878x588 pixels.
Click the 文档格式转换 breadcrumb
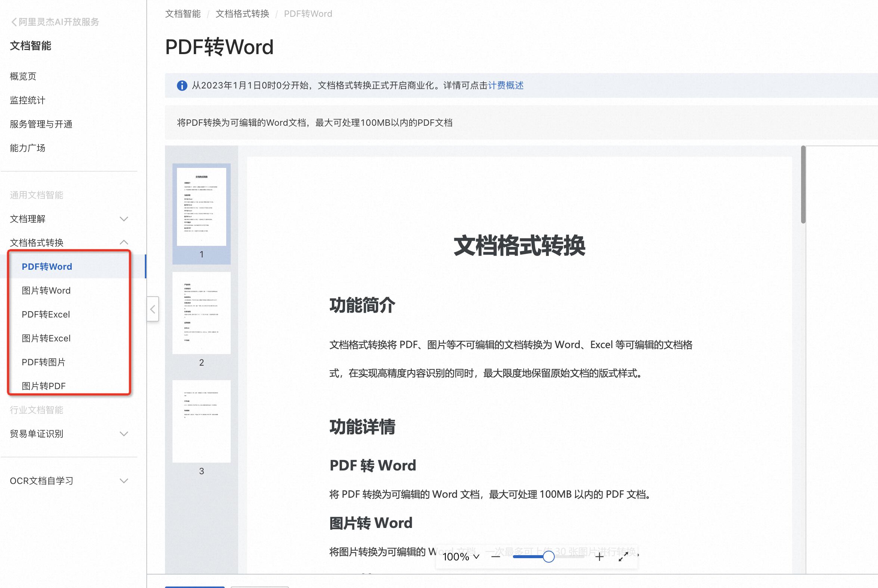pyautogui.click(x=242, y=14)
